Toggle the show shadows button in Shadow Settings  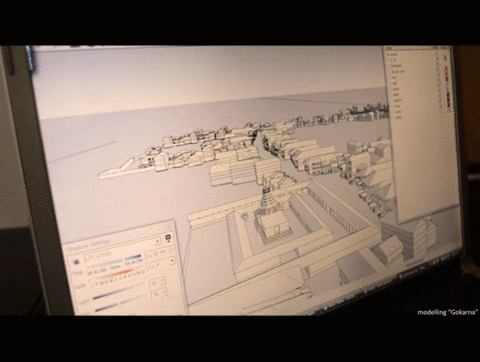coord(77,261)
